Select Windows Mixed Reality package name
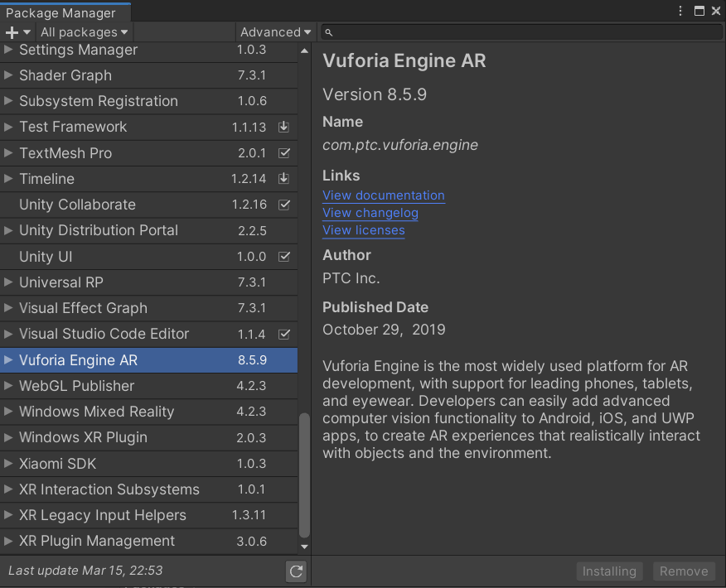This screenshot has height=588, width=726. 96,412
